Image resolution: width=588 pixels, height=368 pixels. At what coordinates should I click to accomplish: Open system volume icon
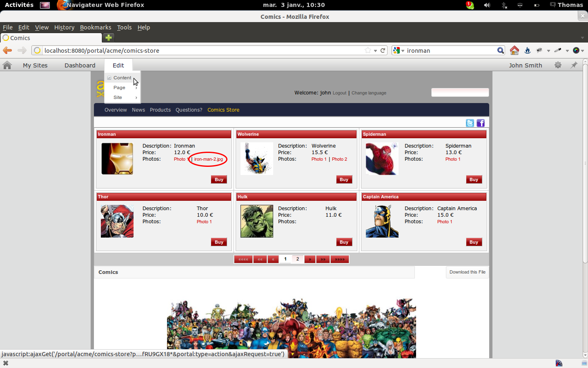click(487, 5)
